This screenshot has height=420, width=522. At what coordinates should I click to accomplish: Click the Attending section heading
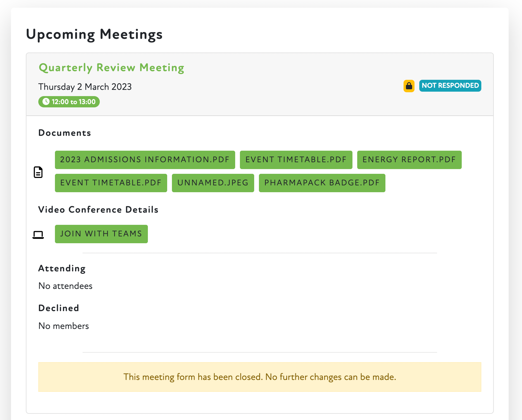pos(62,268)
